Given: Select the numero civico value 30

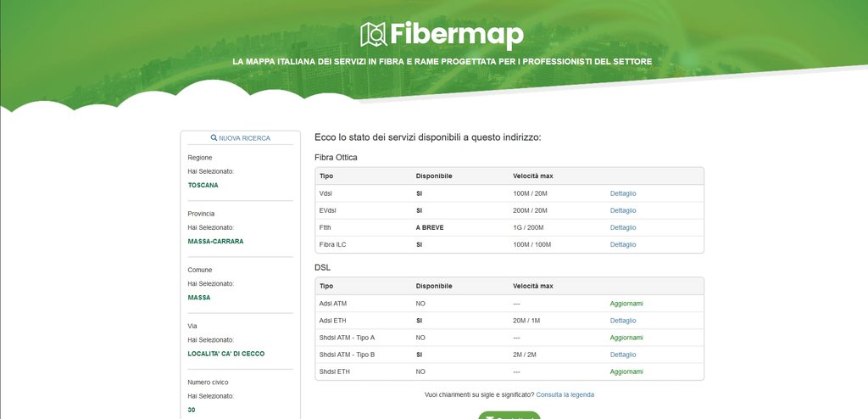Looking at the screenshot, I should (x=192, y=411).
